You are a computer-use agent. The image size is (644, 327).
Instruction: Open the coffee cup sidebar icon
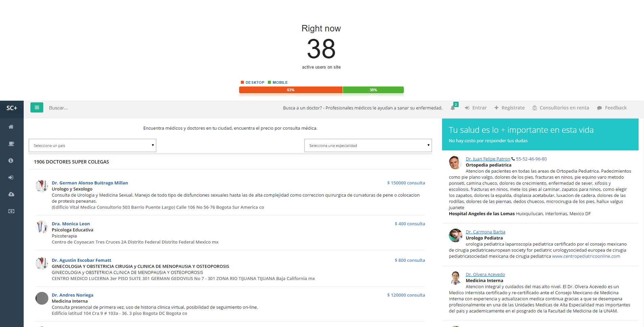click(11, 144)
